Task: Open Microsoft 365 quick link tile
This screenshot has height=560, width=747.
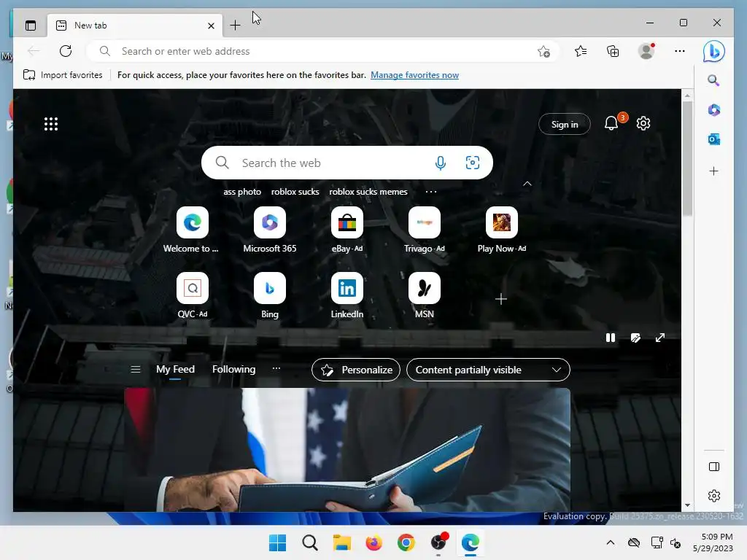Action: point(270,230)
